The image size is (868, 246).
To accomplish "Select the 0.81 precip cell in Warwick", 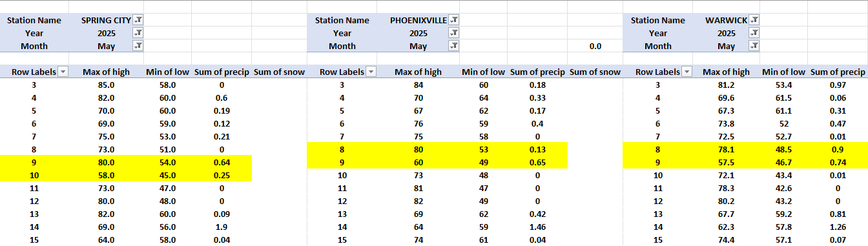I will [x=838, y=214].
